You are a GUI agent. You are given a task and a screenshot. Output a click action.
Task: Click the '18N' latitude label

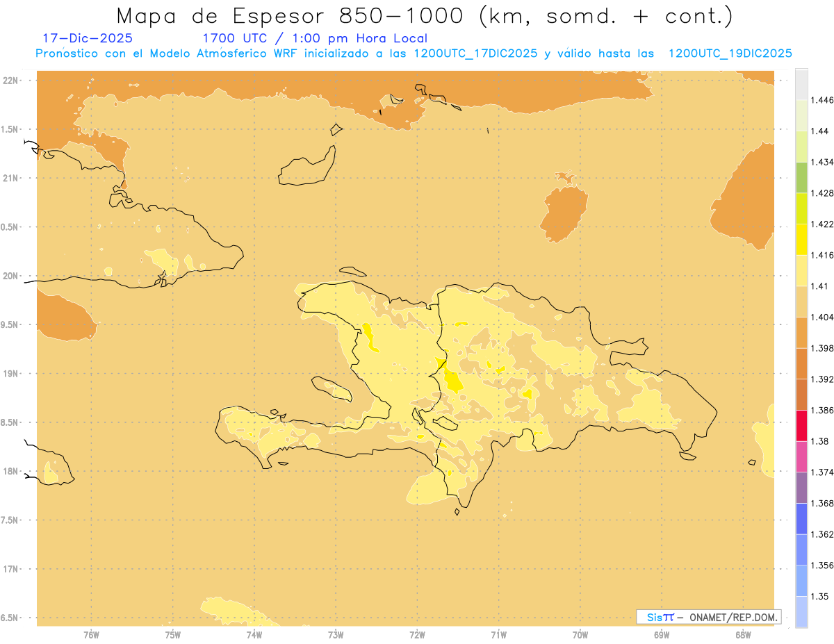[10, 471]
